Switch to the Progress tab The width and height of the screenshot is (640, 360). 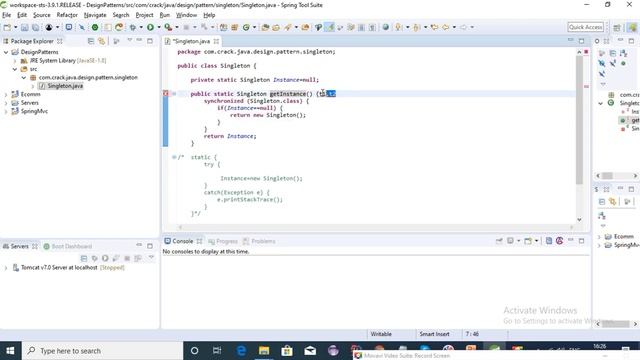(x=223, y=241)
